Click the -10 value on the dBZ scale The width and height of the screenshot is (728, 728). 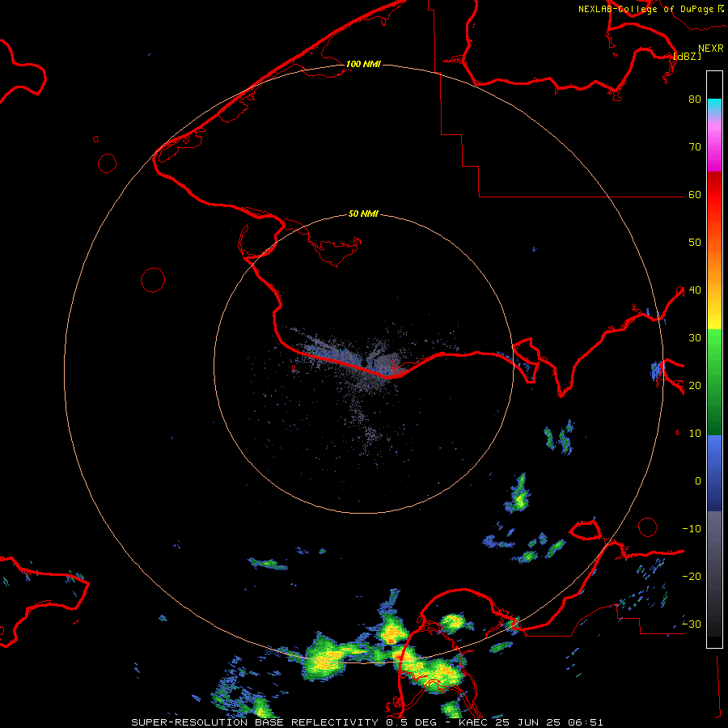pos(692,528)
